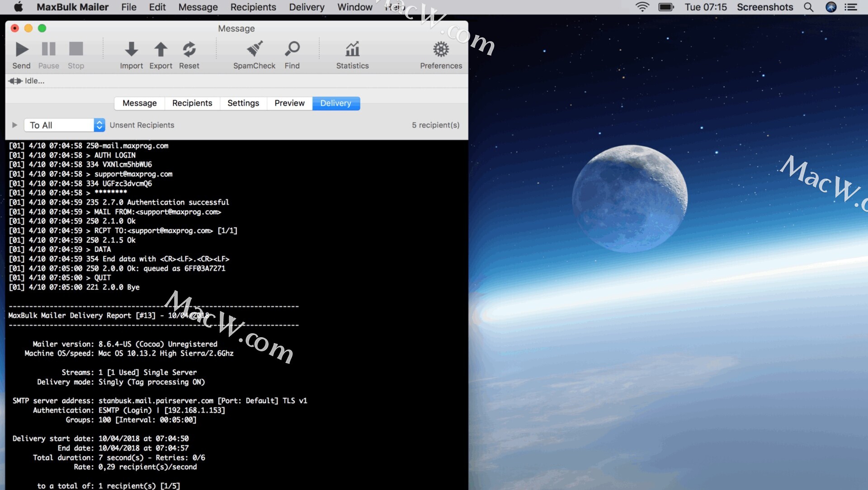Click the 'Authentication: ESMTP (Login)' report line

[x=129, y=410]
